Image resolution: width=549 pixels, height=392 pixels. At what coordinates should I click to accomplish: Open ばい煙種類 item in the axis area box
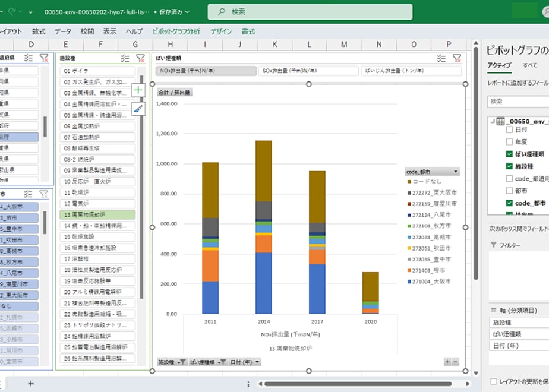tap(519, 334)
